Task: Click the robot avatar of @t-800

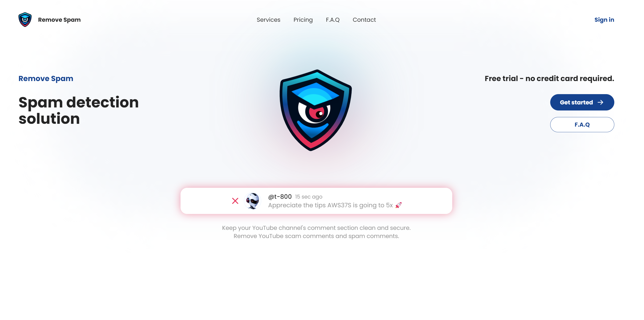Action: [x=253, y=201]
